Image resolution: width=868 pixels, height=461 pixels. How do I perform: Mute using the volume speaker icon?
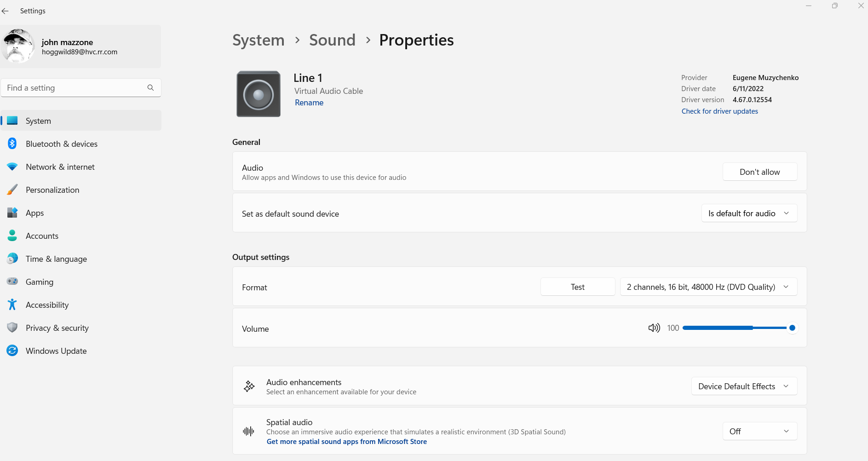click(654, 328)
